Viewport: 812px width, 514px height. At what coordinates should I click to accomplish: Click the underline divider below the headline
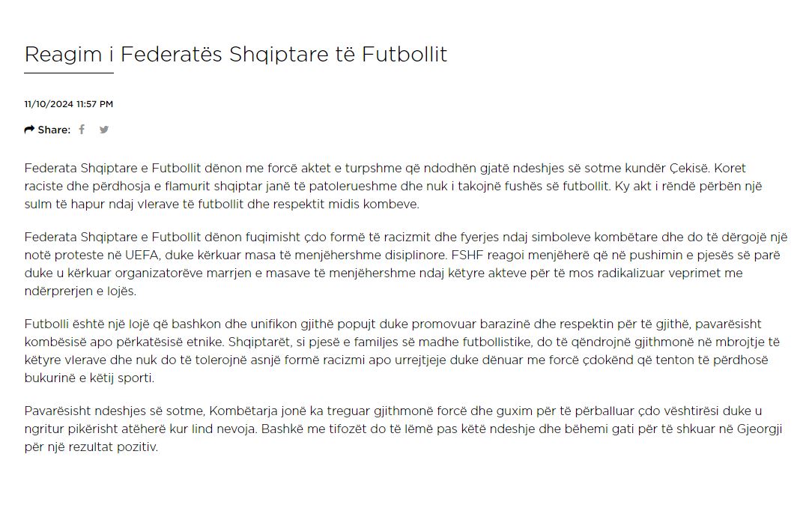[69, 73]
